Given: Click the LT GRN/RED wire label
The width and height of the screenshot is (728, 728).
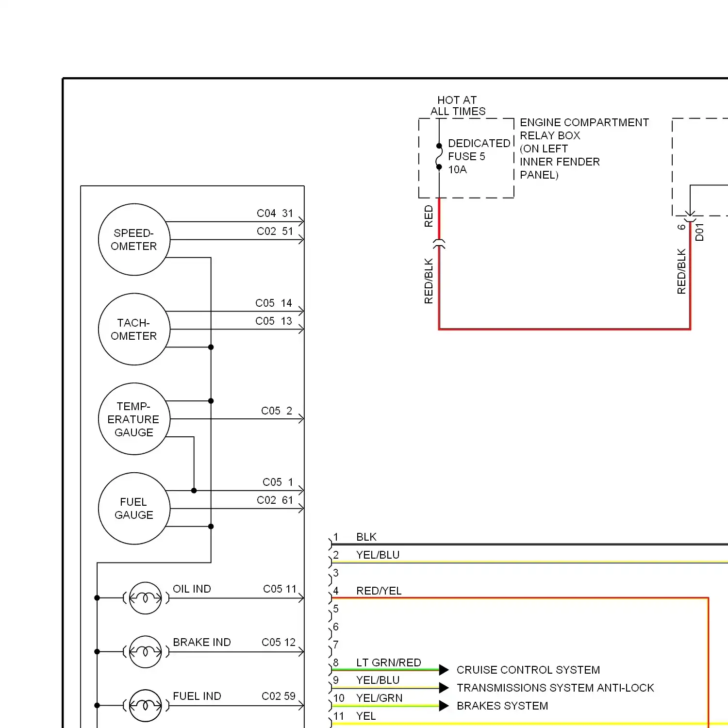Looking at the screenshot, I should click(x=389, y=662).
